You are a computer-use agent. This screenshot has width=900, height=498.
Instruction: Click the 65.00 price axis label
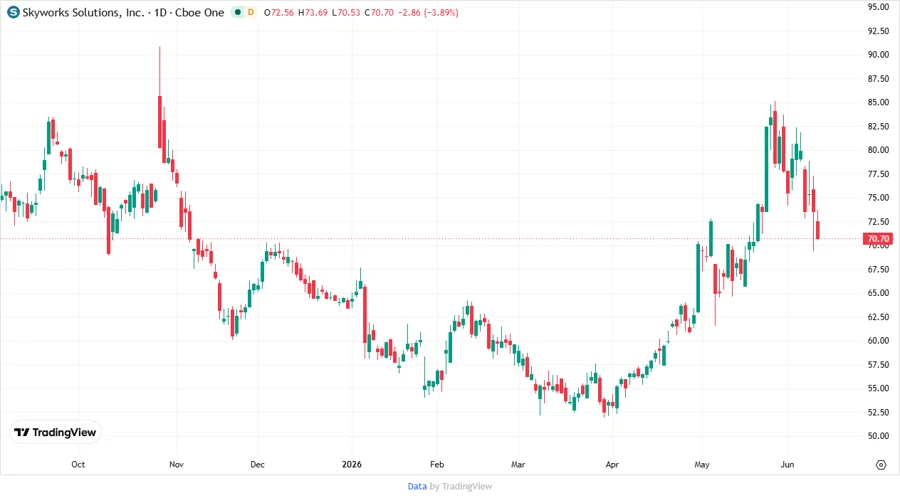[x=878, y=293]
